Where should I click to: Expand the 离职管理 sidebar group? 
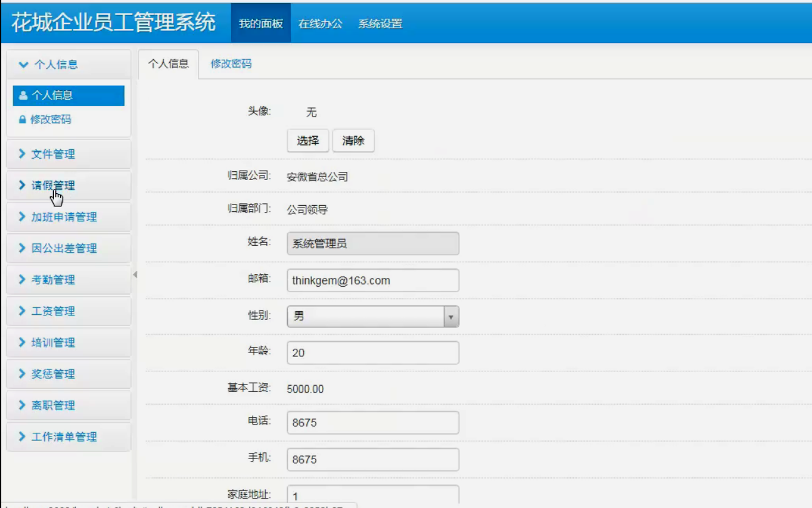[x=69, y=405]
